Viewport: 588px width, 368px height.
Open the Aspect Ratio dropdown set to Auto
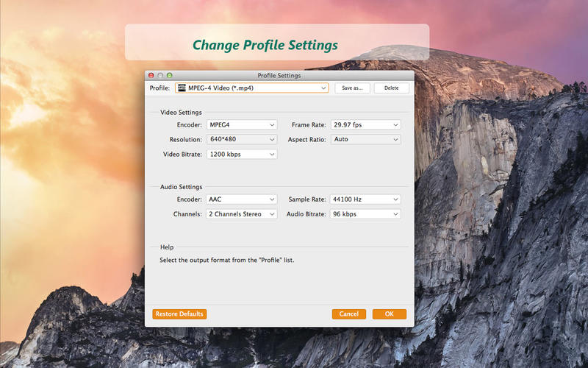[x=365, y=139]
